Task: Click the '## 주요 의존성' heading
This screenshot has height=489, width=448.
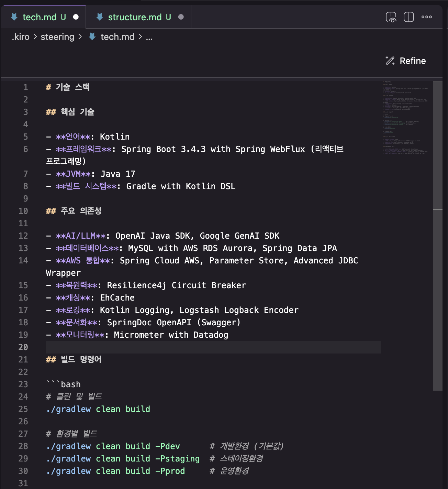Action: 74,211
